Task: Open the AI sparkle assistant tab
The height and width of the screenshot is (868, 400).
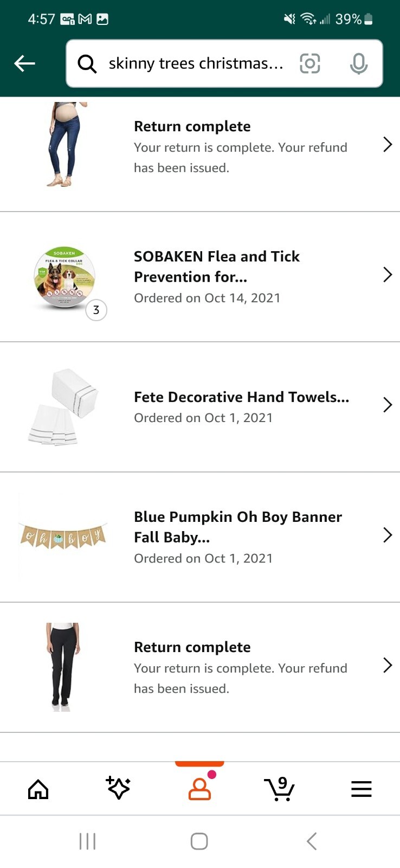Action: click(118, 789)
